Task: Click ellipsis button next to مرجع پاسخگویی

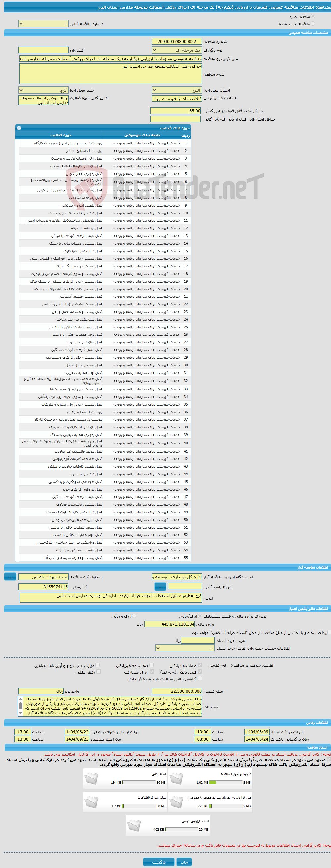Action: (160, 587)
